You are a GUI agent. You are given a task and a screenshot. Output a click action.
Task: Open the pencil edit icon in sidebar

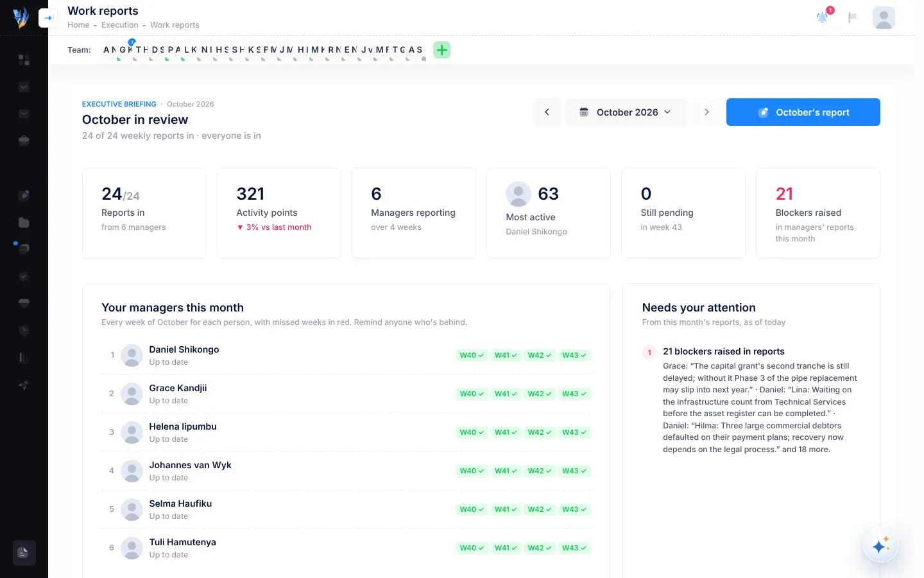[24, 195]
